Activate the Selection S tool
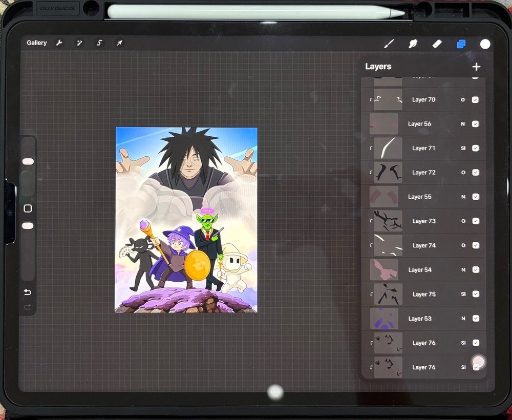Image resolution: width=512 pixels, height=420 pixels. click(100, 43)
